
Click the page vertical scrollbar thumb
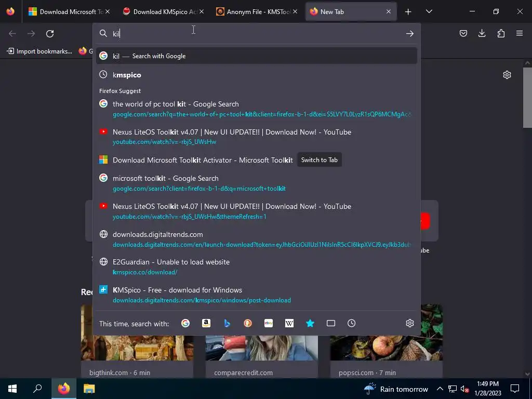point(527,98)
